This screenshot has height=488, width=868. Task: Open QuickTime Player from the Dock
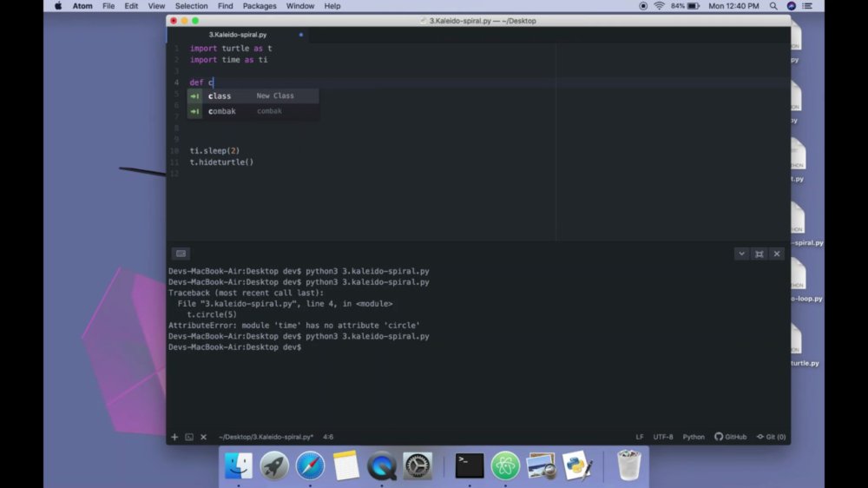click(x=381, y=465)
